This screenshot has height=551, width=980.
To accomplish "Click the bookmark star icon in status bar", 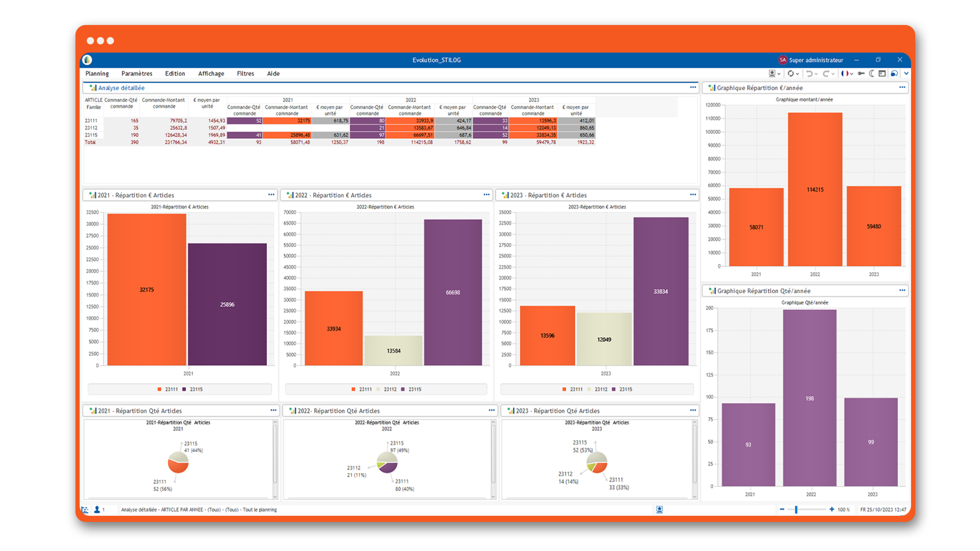I will (659, 509).
